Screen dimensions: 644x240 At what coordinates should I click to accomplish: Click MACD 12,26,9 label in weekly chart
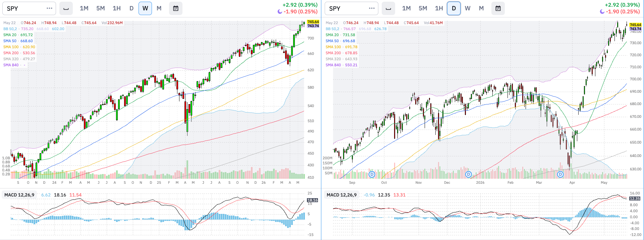pos(19,195)
